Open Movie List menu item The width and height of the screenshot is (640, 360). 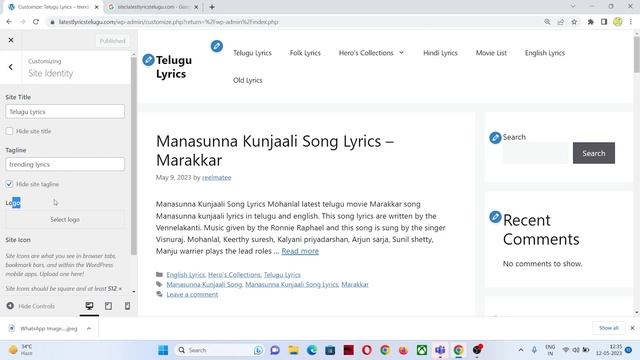[x=491, y=53]
